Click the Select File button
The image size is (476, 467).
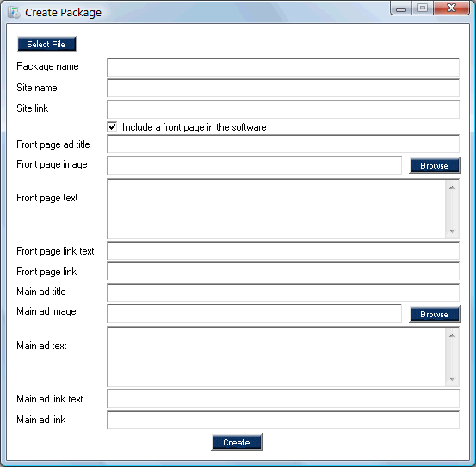[46, 44]
